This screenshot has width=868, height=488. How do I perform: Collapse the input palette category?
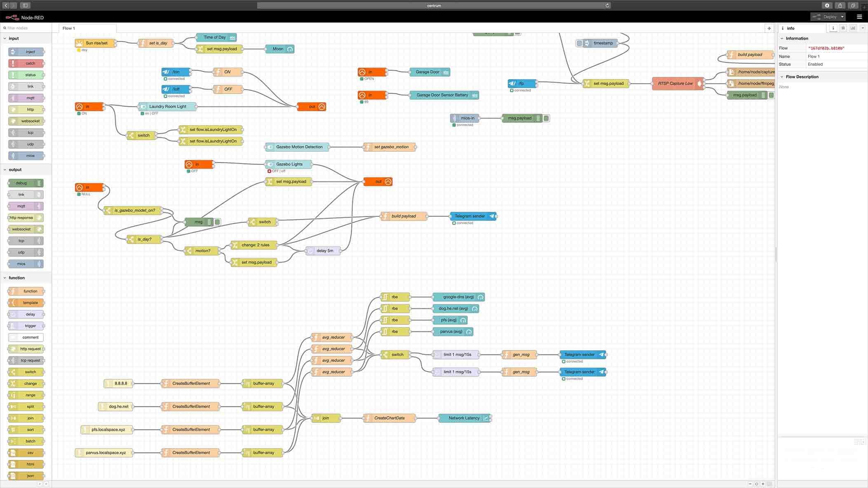26,38
